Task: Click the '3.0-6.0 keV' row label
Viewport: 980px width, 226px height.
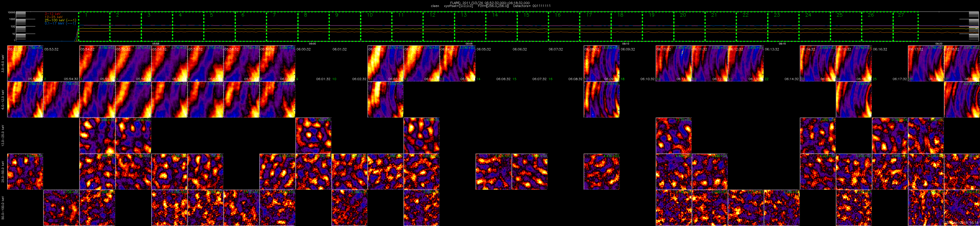Action: pyautogui.click(x=3, y=63)
